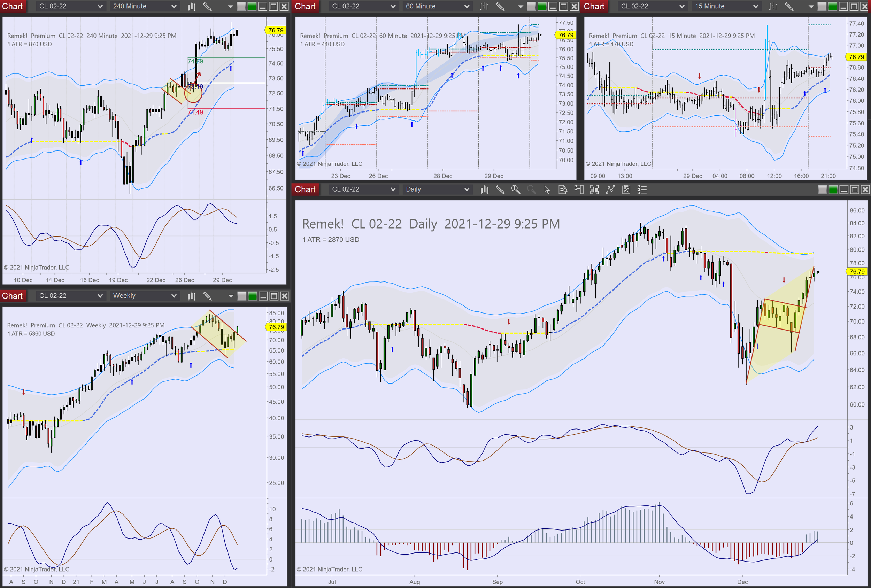Toggle green link button on Daily chart
Screen dimensions: 871x588
833,189
